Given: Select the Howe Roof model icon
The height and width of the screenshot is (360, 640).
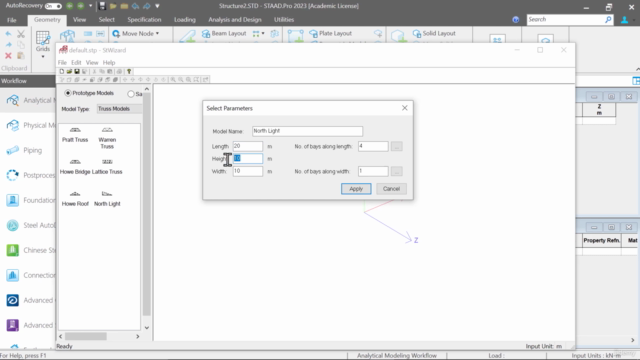Looking at the screenshot, I should [75, 194].
